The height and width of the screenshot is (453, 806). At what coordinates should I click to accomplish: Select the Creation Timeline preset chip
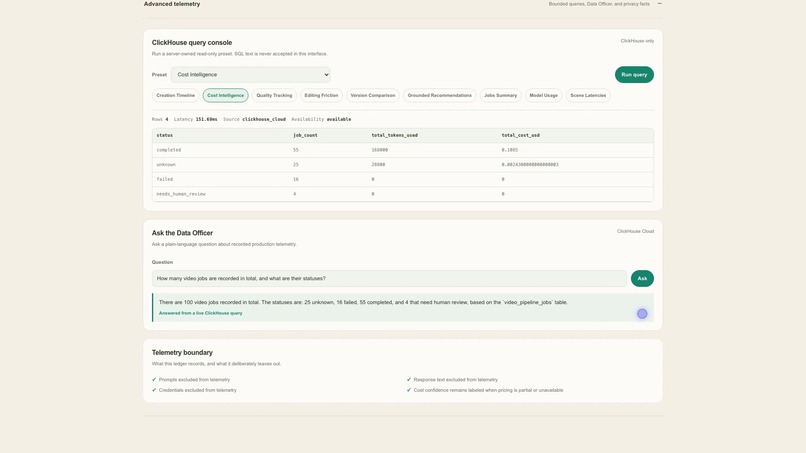pyautogui.click(x=175, y=95)
